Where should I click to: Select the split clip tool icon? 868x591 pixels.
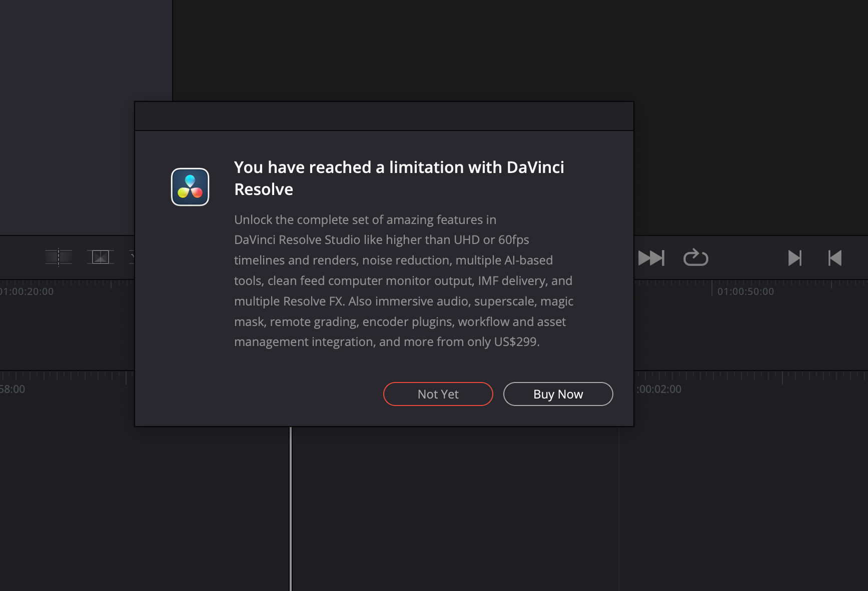pos(59,257)
